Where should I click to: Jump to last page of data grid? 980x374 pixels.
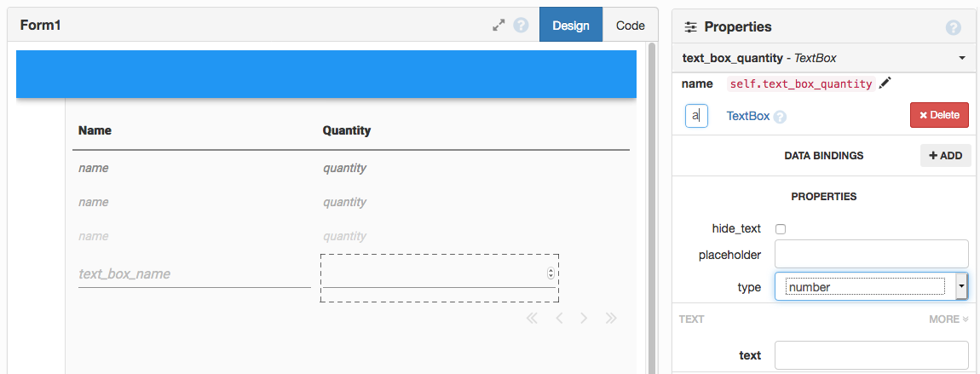click(x=611, y=319)
